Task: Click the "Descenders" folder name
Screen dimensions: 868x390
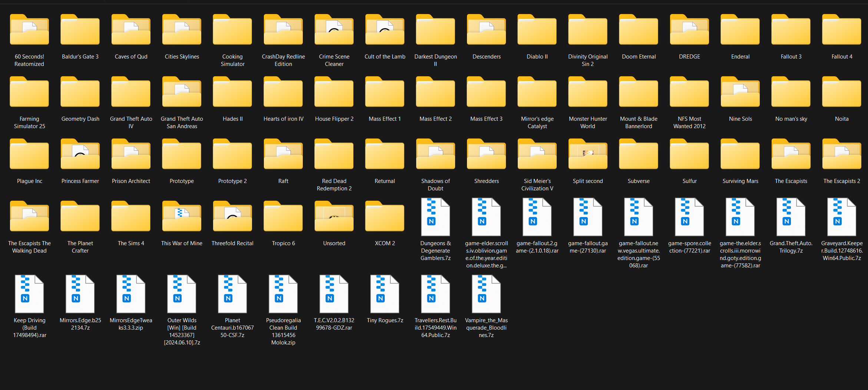Action: (x=487, y=57)
